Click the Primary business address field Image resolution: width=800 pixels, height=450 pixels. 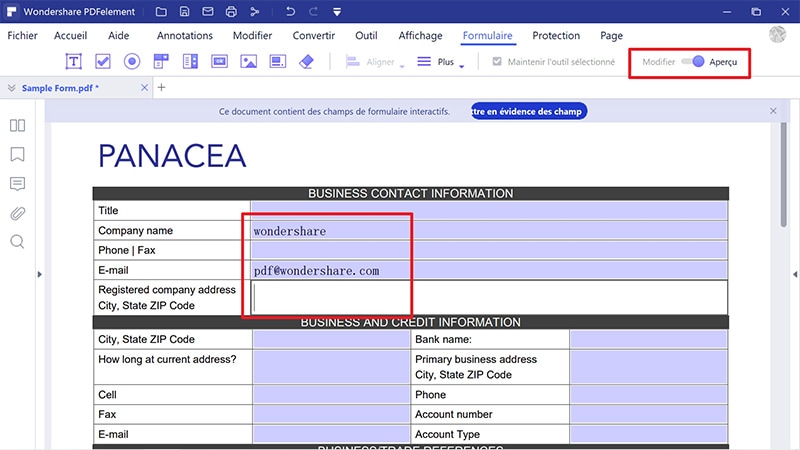(648, 367)
